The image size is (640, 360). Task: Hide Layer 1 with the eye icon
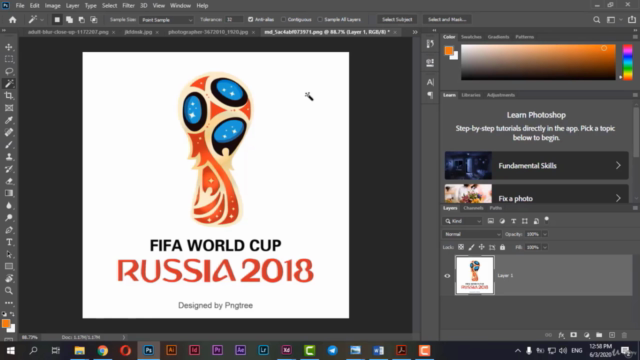click(447, 276)
